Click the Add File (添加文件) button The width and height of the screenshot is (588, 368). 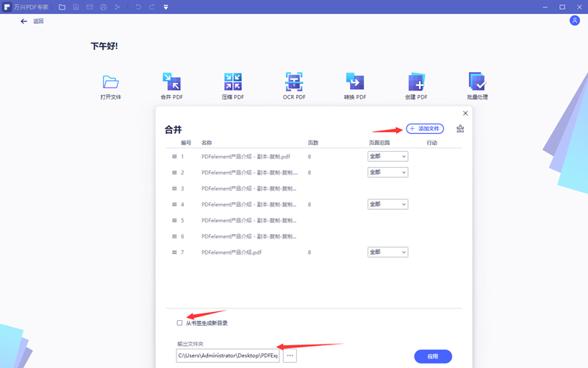coord(425,129)
